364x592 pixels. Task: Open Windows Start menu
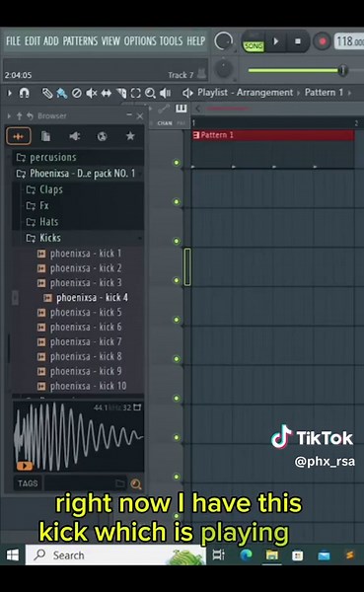coord(13,555)
